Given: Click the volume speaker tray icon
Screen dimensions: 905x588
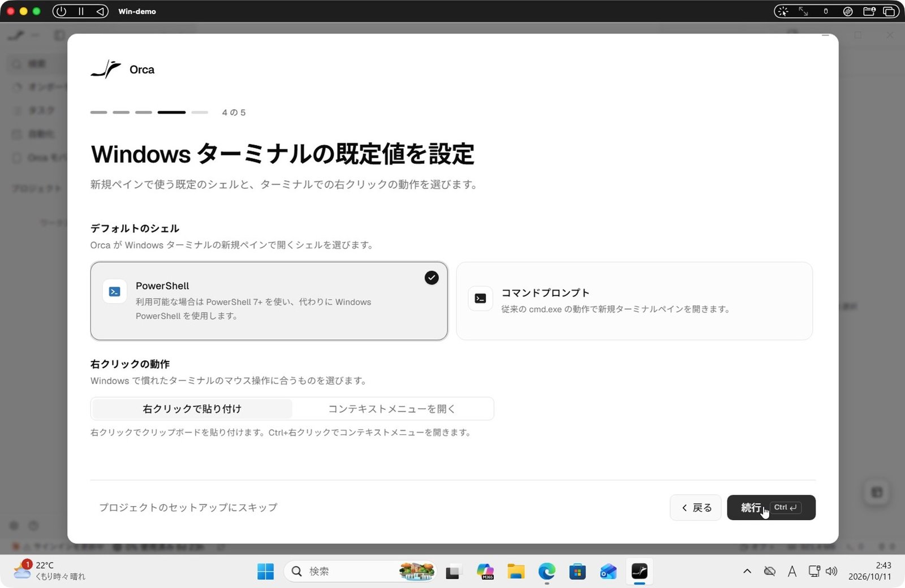Looking at the screenshot, I should point(831,571).
